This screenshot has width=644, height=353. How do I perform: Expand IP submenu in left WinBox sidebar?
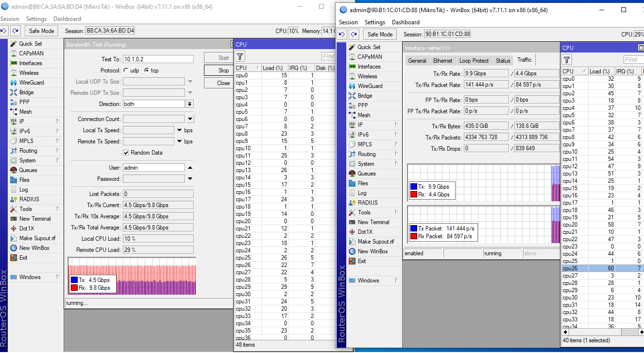click(x=58, y=122)
